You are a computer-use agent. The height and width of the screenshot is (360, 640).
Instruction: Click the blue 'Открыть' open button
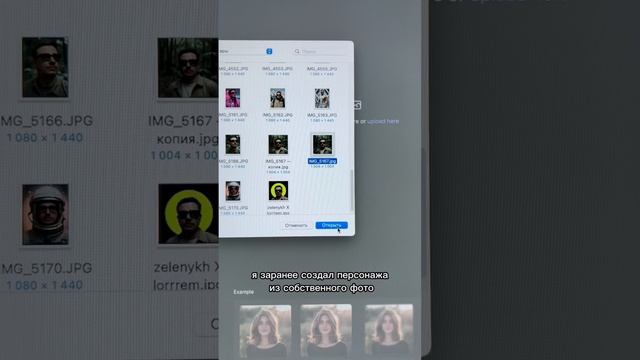331,225
